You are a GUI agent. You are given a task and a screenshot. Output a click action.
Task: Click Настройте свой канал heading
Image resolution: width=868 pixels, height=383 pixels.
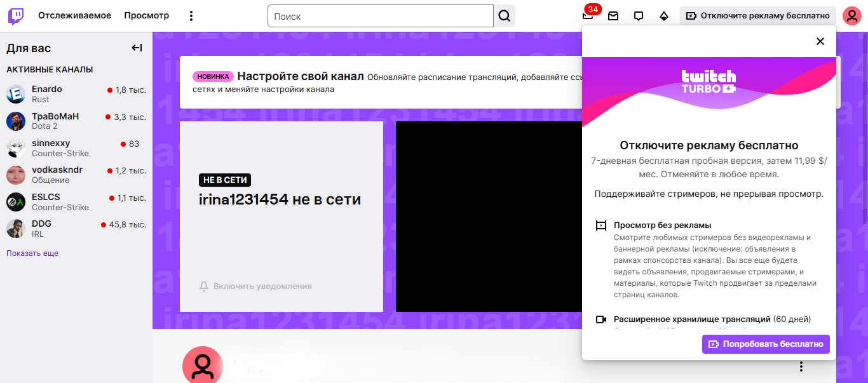click(301, 76)
